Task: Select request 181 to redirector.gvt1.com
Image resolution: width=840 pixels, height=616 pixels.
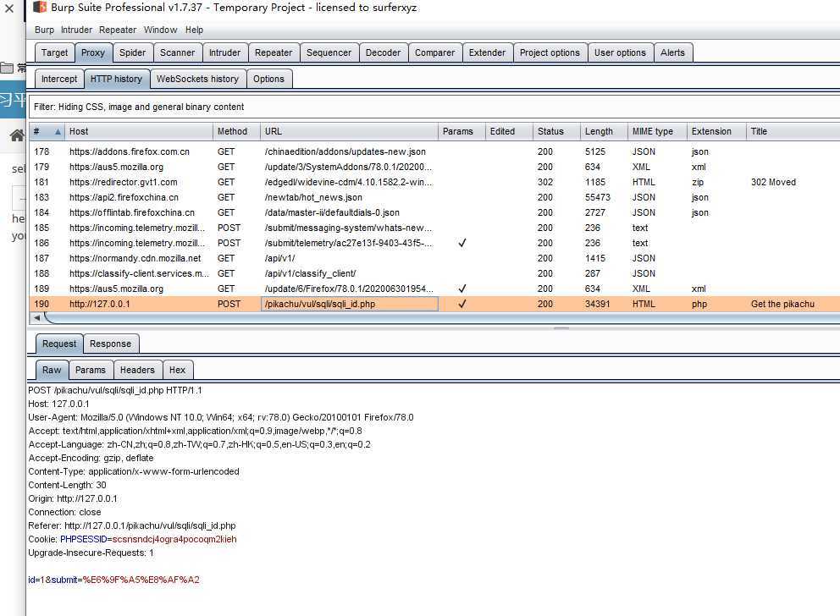Action: coord(434,183)
